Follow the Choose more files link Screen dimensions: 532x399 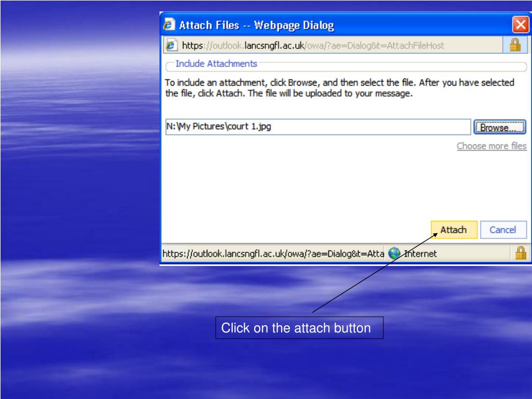click(491, 146)
